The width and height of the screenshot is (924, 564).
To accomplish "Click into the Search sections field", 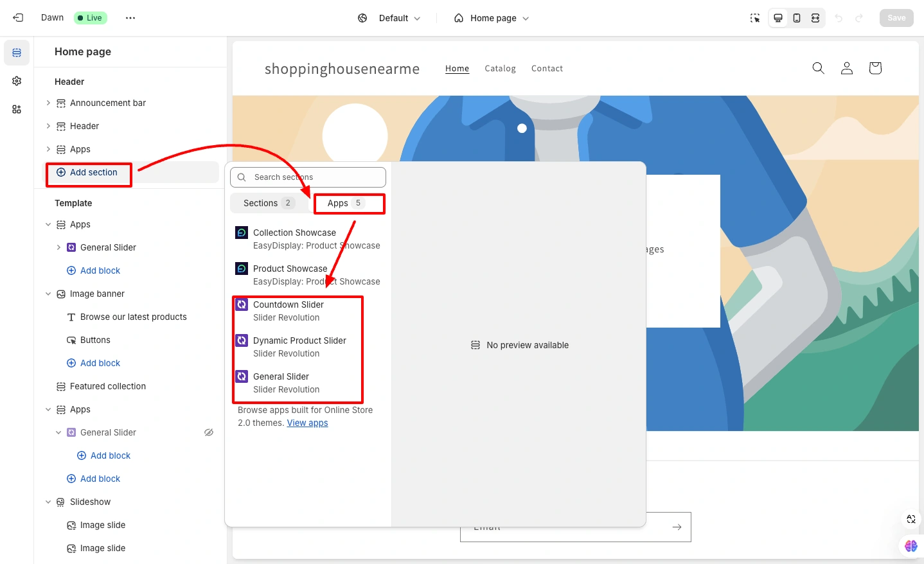I will tap(308, 177).
